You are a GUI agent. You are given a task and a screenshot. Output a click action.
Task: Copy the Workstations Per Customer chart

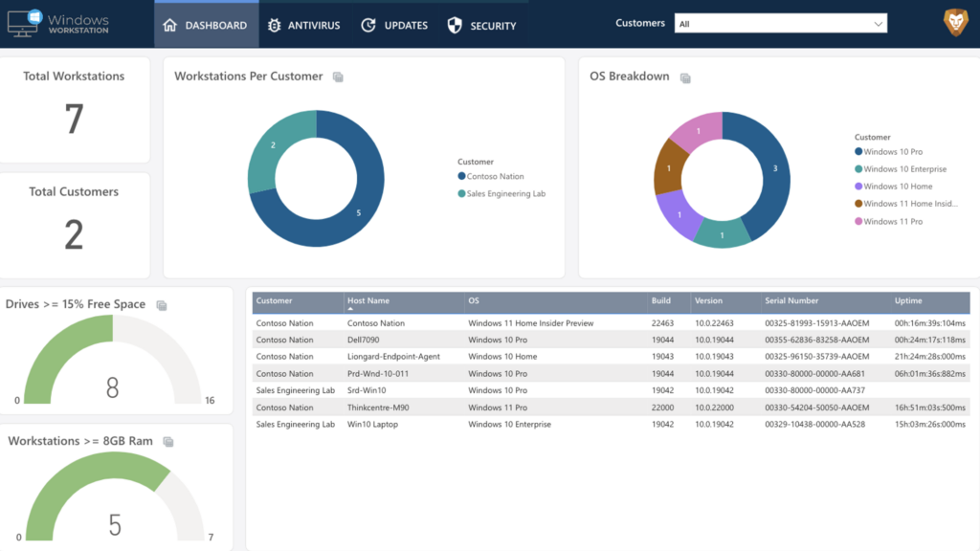point(338,77)
